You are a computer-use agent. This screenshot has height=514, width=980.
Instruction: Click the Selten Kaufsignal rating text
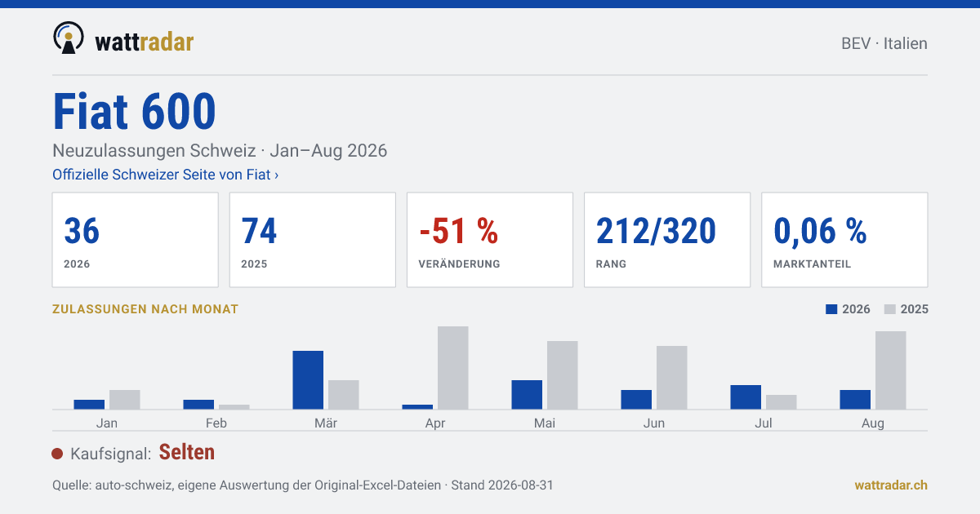tap(187, 452)
